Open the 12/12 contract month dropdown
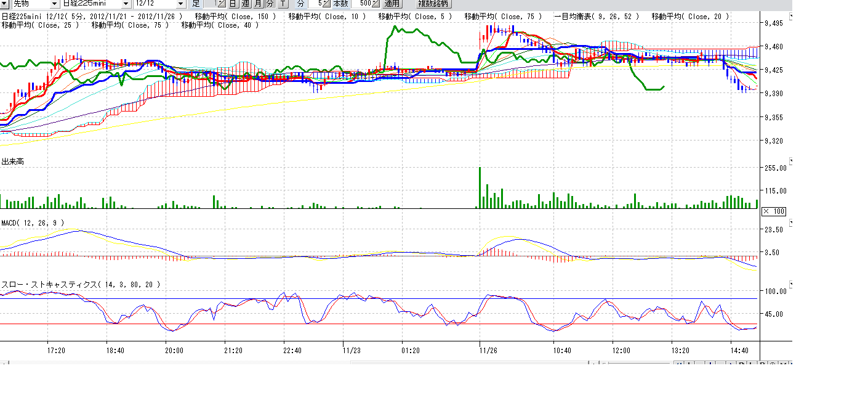This screenshot has width=868, height=408. [x=180, y=3]
